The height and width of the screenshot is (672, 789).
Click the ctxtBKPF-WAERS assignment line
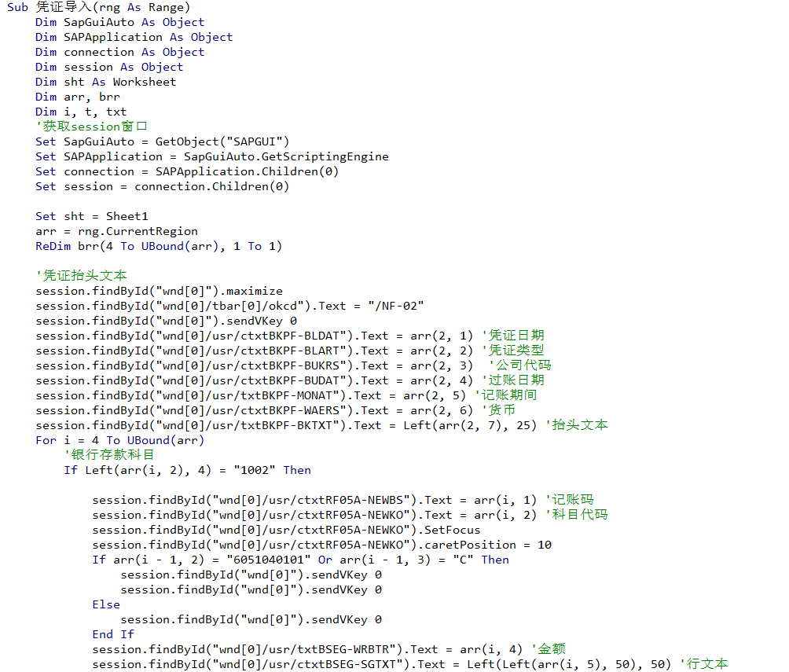pos(276,411)
